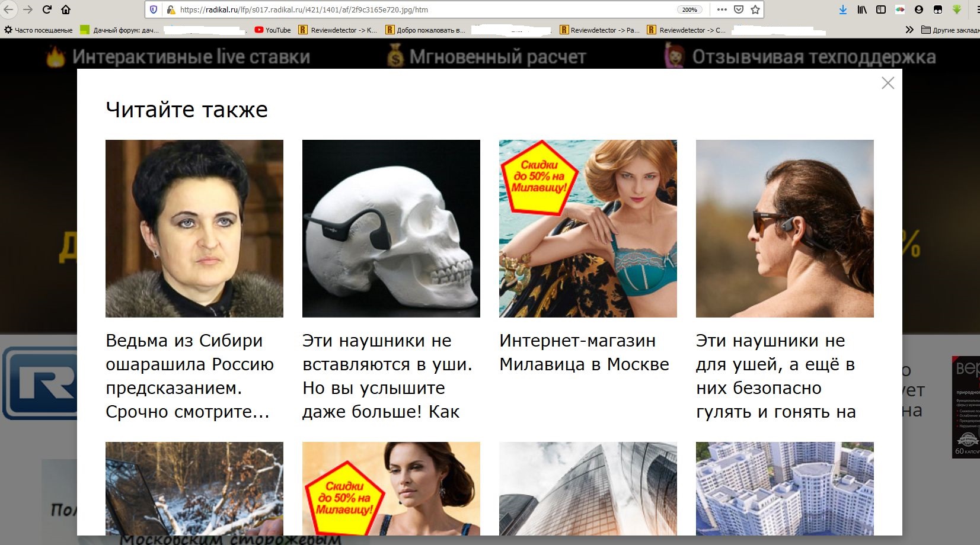Click 'Интерактивные live ставки' banner text
This screenshot has height=545, width=980.
click(191, 57)
